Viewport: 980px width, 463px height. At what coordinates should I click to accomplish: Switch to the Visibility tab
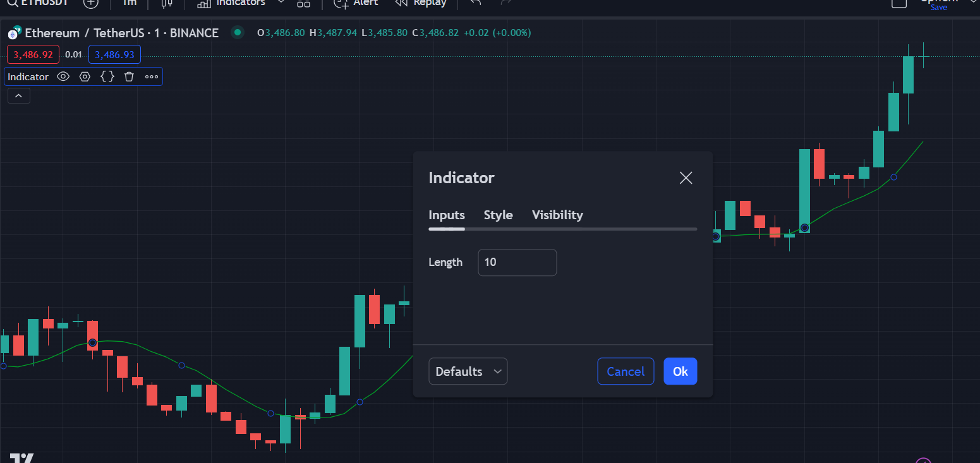(557, 215)
